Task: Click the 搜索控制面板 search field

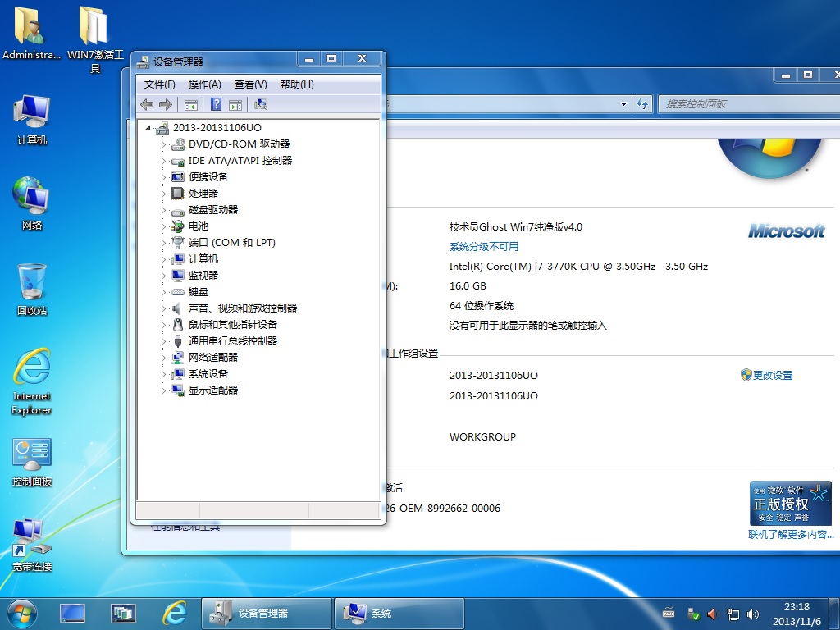Action: point(749,104)
